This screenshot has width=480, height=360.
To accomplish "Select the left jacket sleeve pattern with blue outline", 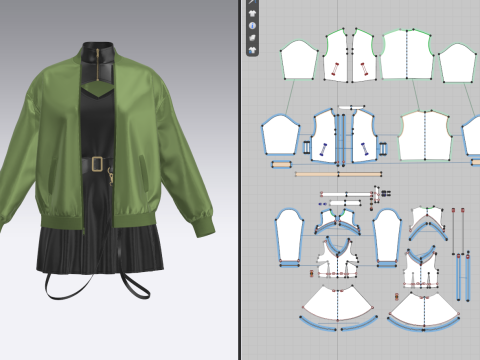I will coord(281,135).
